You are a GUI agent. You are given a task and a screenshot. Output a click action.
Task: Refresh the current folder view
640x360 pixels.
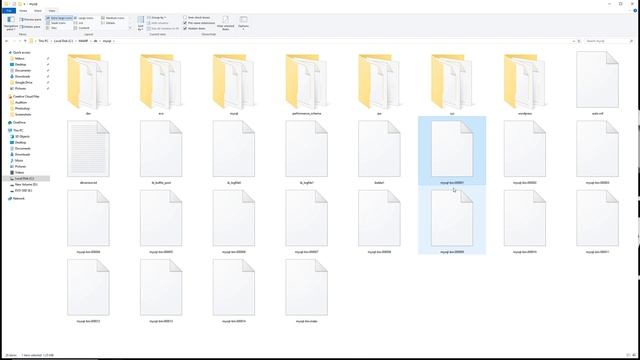point(579,41)
